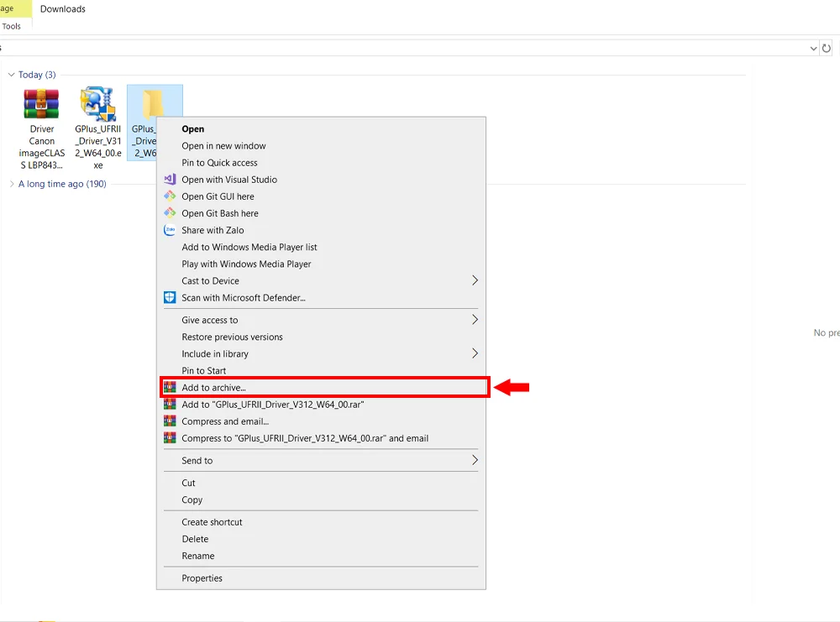Expand the A long time ago group
The image size is (840, 622).
(12, 184)
